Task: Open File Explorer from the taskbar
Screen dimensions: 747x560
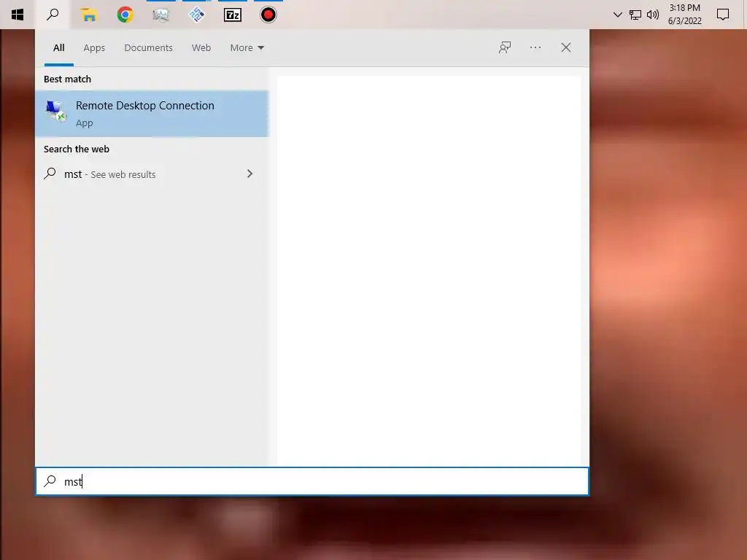Action: click(x=88, y=15)
